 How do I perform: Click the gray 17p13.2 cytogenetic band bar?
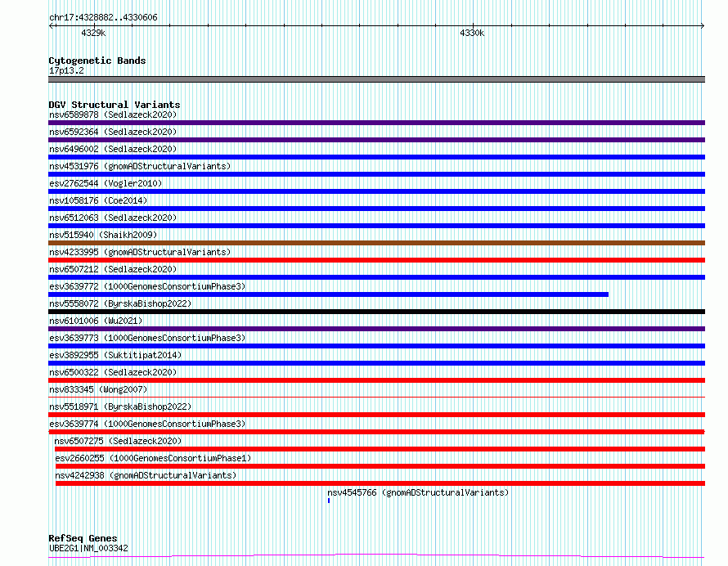tap(376, 79)
